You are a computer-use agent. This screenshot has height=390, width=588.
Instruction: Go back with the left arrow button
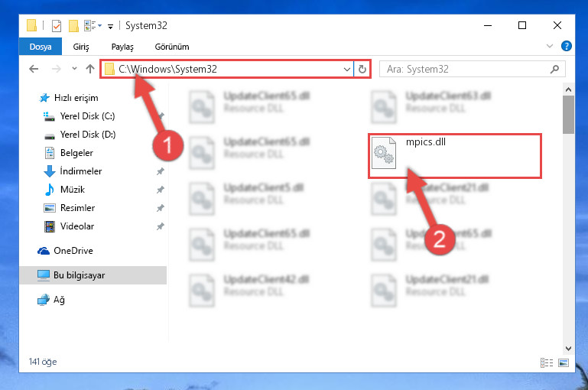tap(34, 69)
